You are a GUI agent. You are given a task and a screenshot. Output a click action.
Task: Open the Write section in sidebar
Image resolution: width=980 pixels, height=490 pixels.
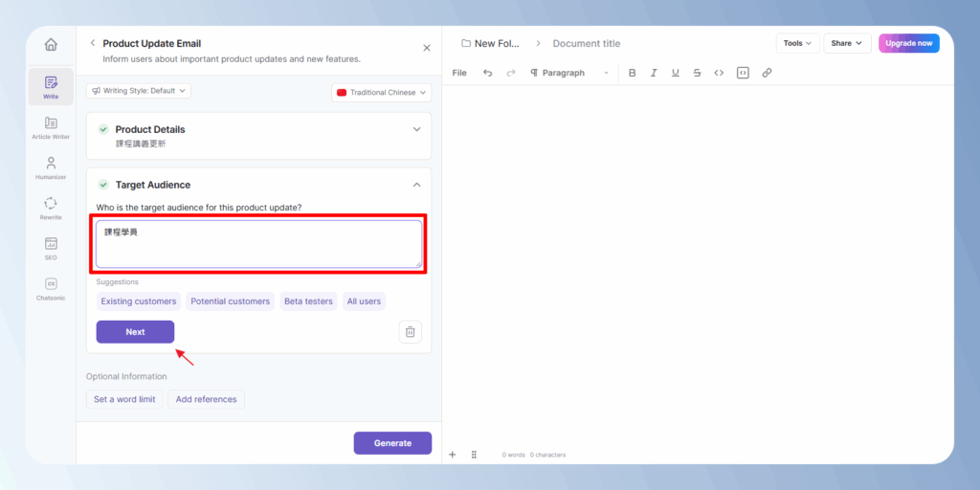tap(51, 87)
